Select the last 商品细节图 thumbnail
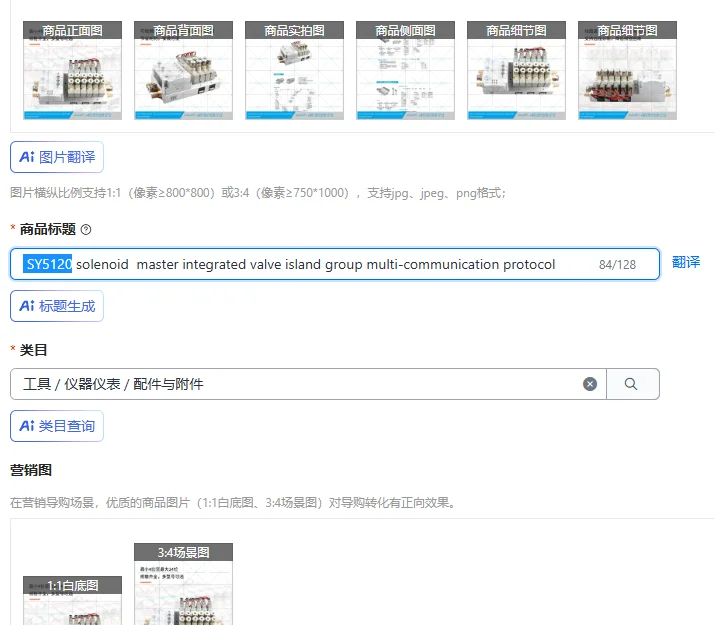 627,70
